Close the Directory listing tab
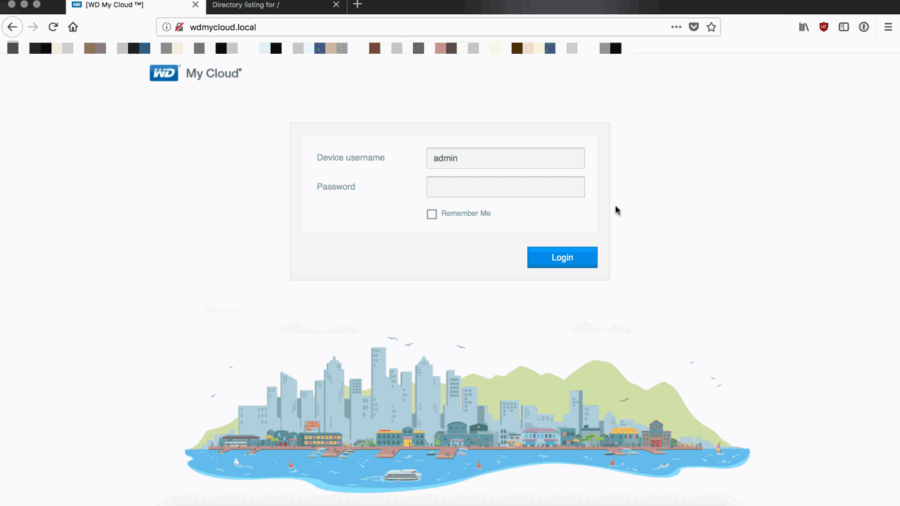 tap(336, 5)
